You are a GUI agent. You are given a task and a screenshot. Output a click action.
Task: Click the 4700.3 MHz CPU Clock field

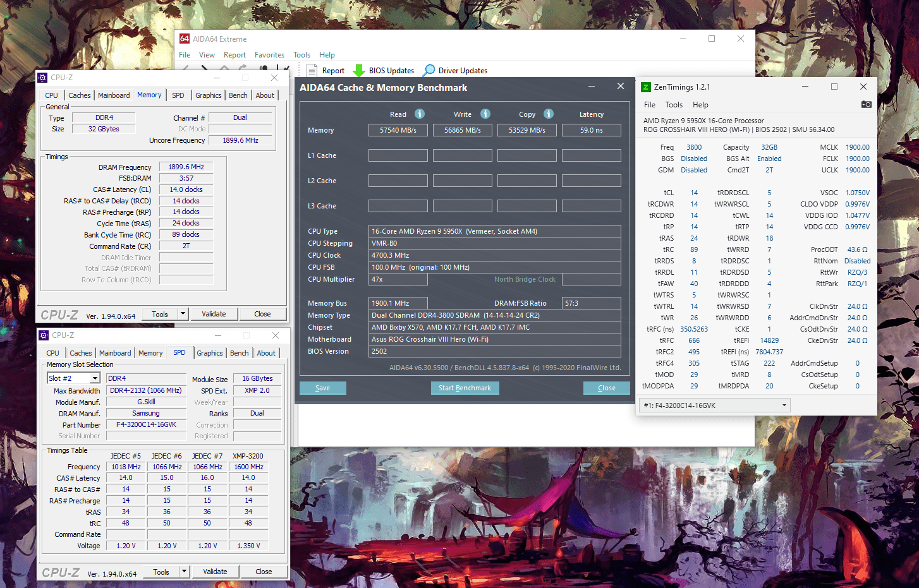(x=495, y=255)
